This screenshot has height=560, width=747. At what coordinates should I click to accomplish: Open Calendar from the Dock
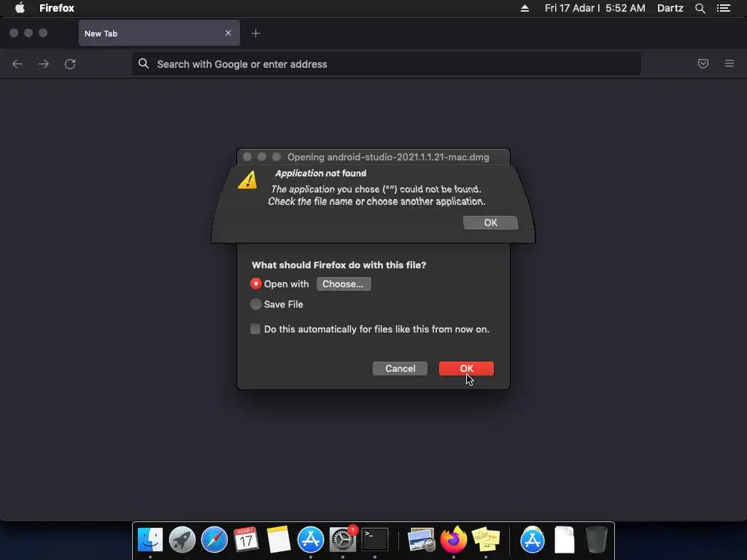tap(247, 540)
